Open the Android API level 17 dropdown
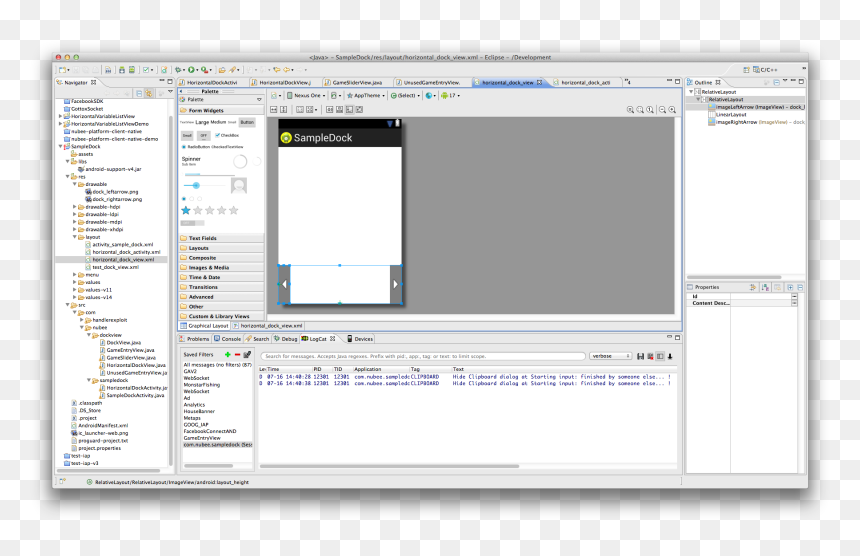The image size is (860, 556). 450,95
